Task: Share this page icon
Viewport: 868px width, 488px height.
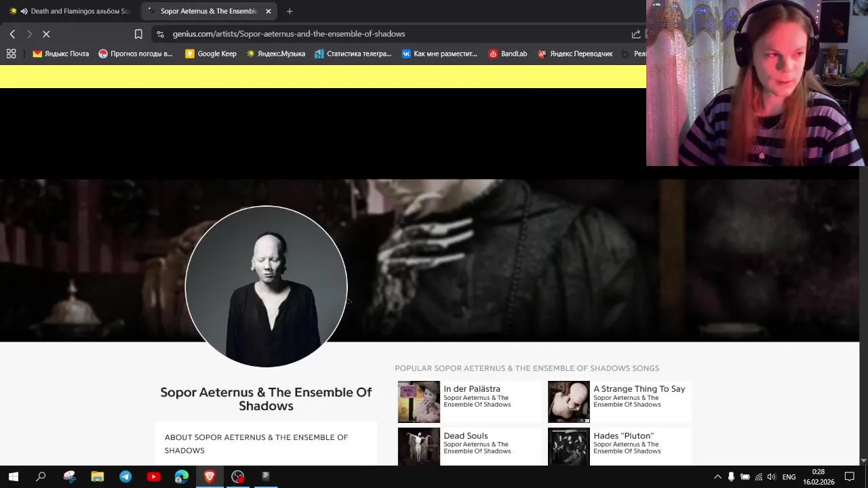Action: click(635, 34)
